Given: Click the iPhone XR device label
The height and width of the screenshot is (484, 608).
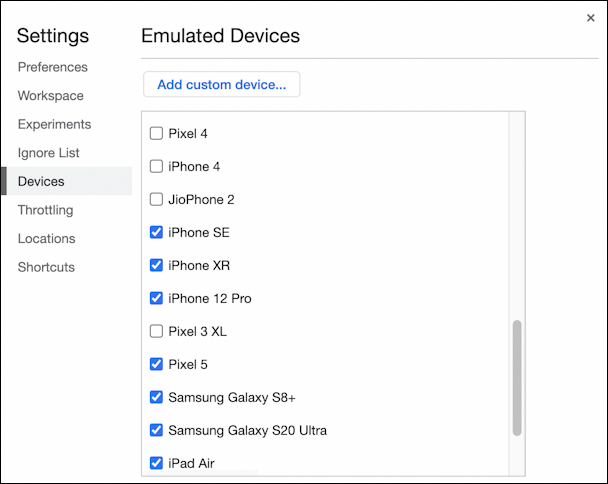Looking at the screenshot, I should [199, 265].
